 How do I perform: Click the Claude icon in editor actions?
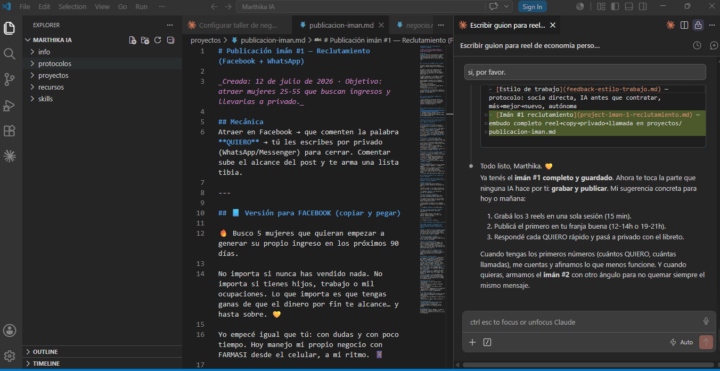coord(670,25)
